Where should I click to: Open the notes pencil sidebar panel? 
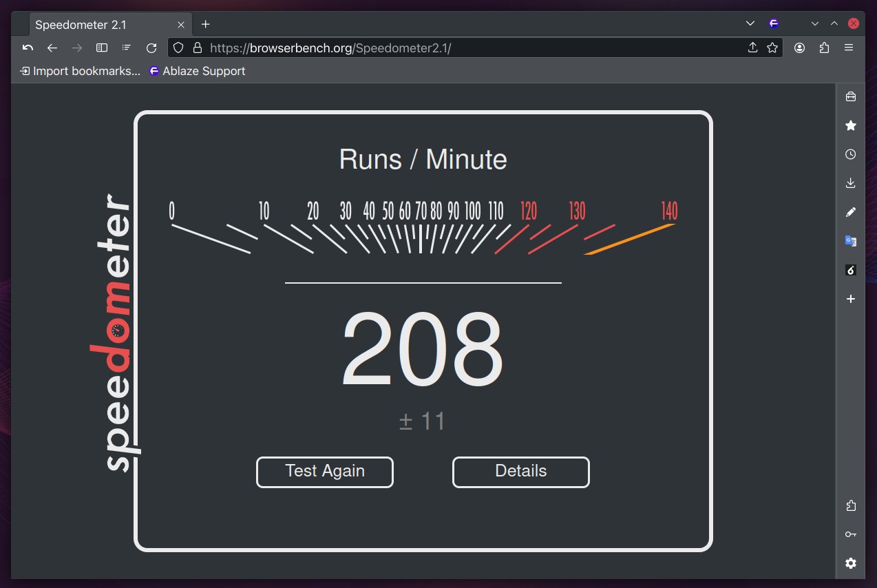(x=851, y=212)
